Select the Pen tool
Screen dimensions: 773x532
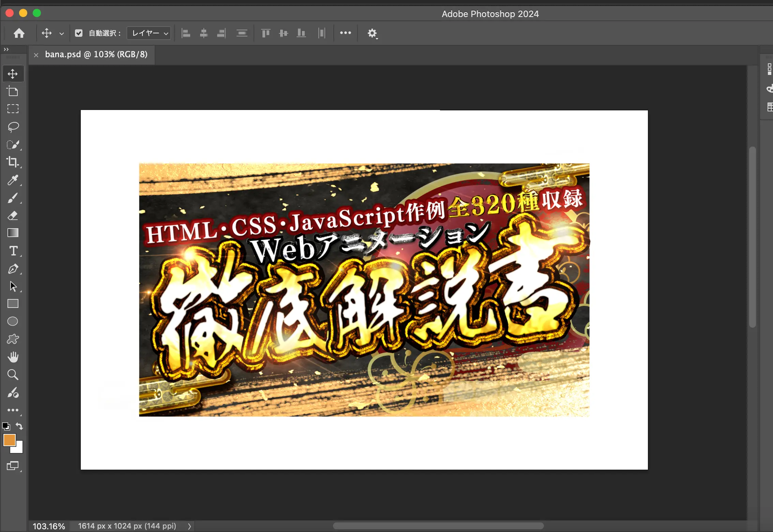[13, 269]
